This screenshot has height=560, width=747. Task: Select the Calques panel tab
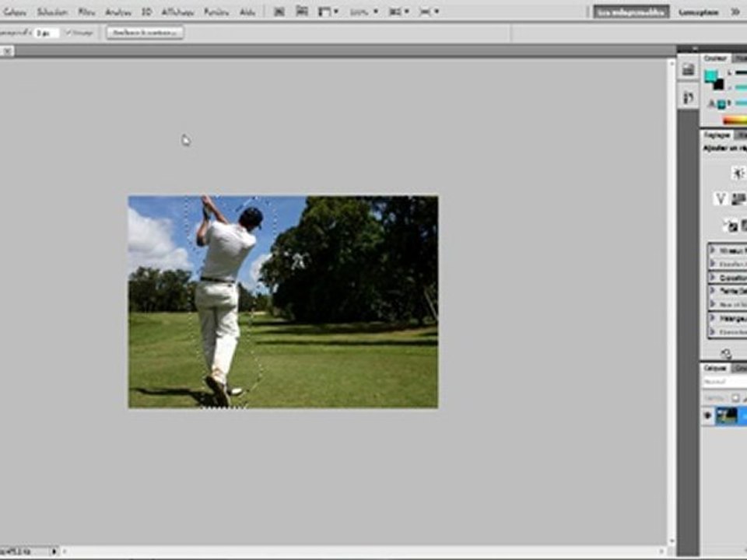click(715, 368)
